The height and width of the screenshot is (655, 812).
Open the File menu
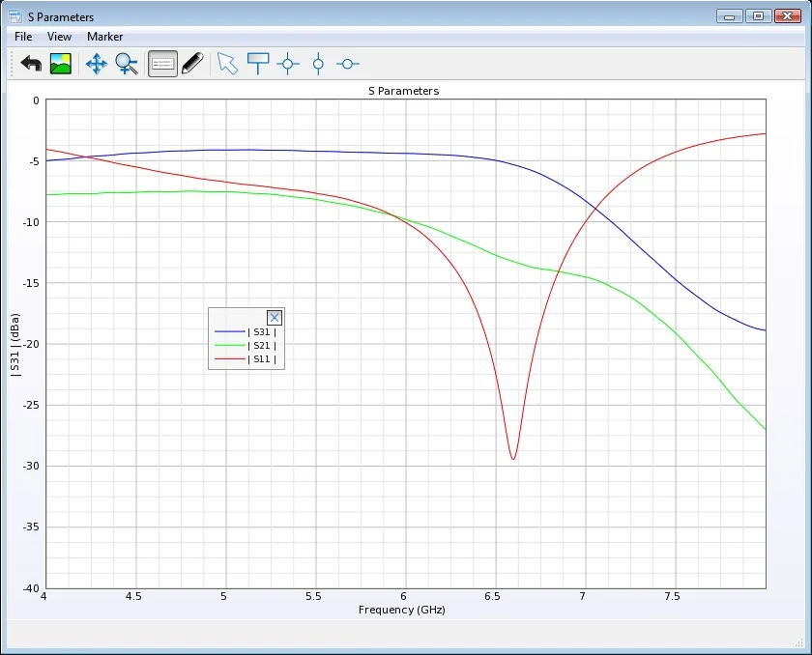pyautogui.click(x=22, y=37)
